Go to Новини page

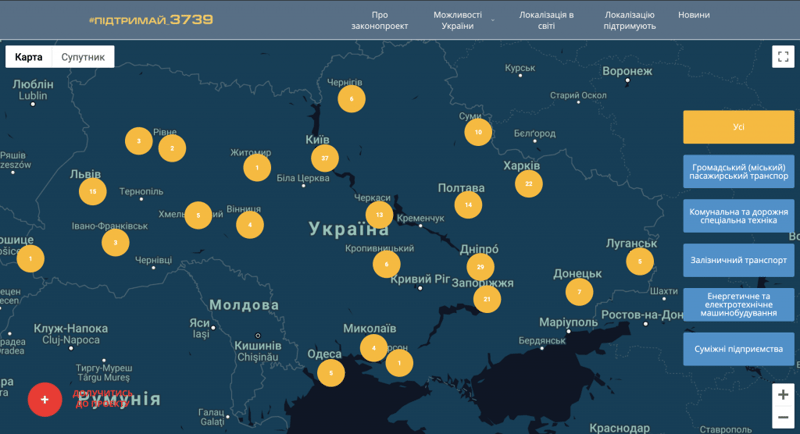[694, 15]
